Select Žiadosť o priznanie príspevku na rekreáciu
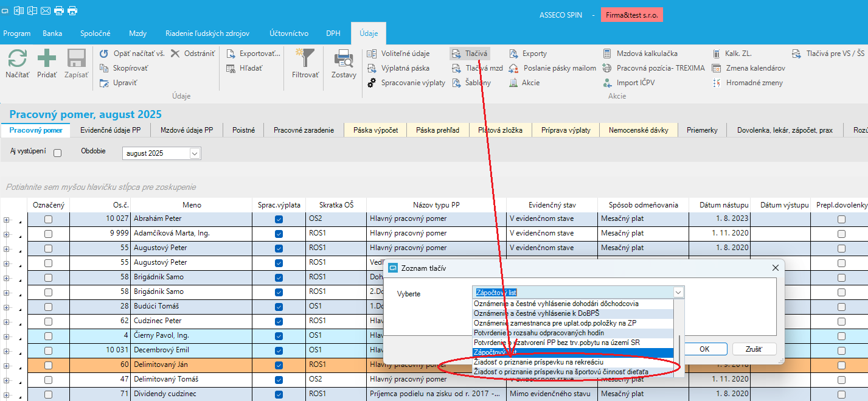The width and height of the screenshot is (868, 401). [x=538, y=362]
